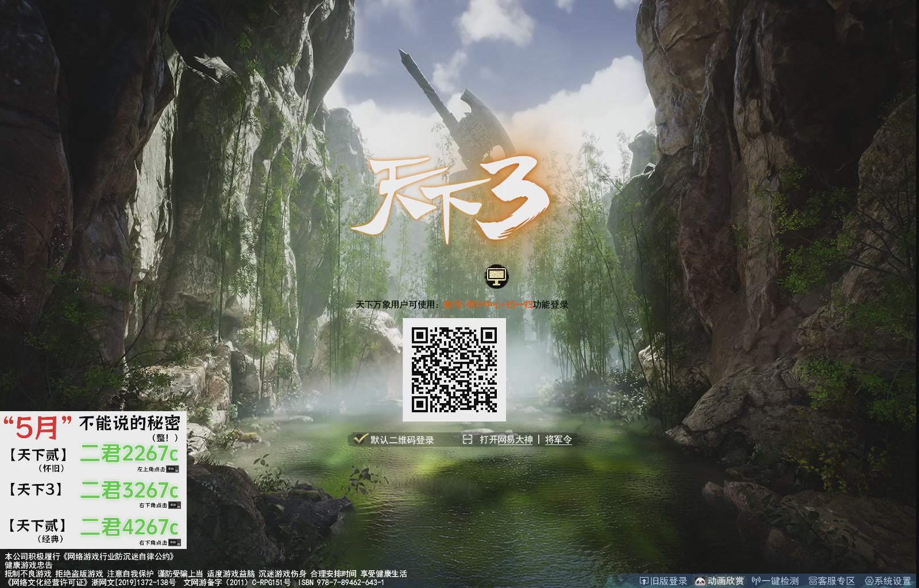Click the 不能说的秘密 banner title
919x588 pixels.
pyautogui.click(x=130, y=424)
